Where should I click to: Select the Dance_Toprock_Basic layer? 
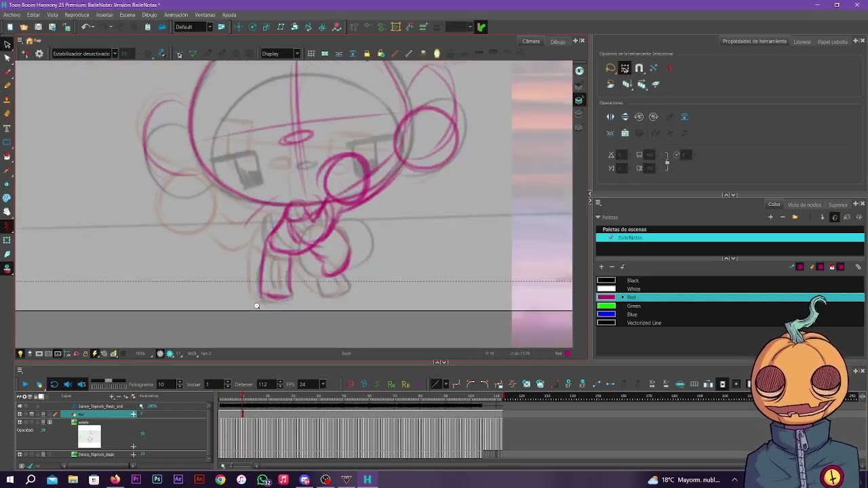(97, 454)
